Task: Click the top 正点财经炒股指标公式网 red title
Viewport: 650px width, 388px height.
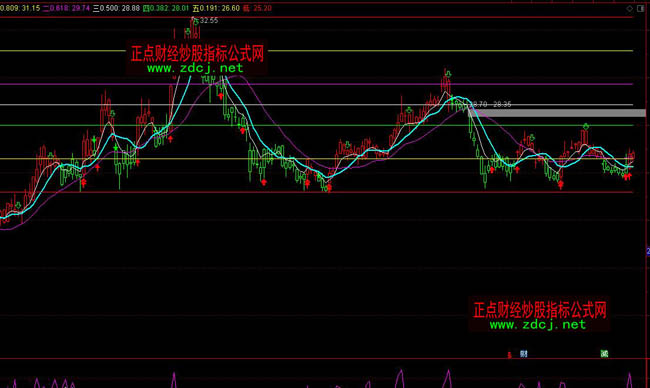Action: pyautogui.click(x=197, y=53)
